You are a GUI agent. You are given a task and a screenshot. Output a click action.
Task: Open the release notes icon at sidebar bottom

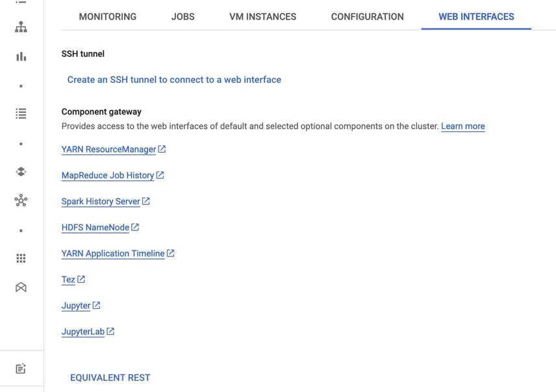21,368
